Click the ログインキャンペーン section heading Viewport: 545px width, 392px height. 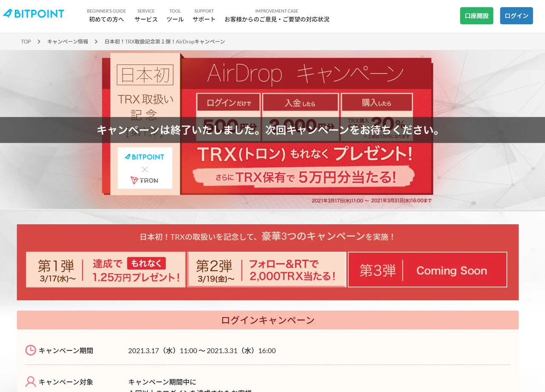coord(268,320)
